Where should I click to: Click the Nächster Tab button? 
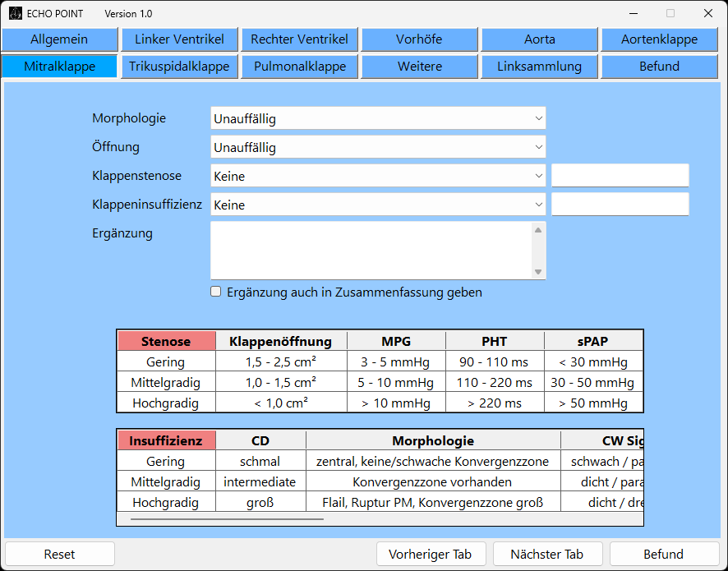tap(546, 554)
